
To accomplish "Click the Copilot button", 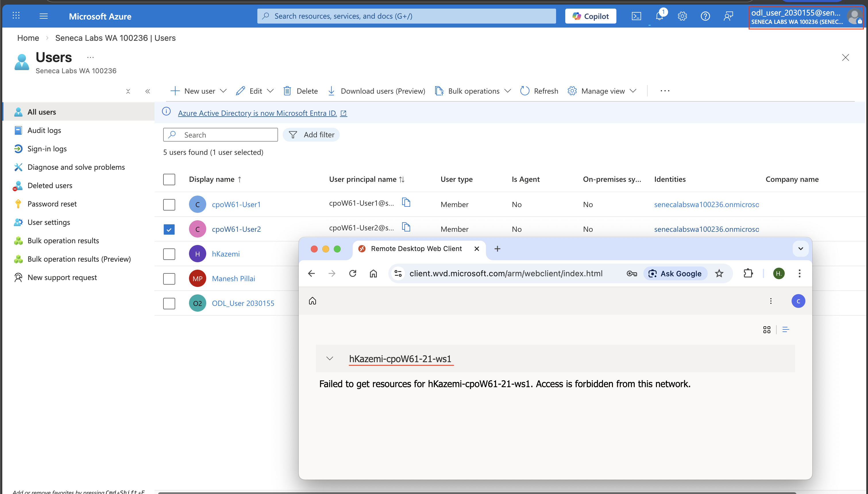I will tap(591, 16).
